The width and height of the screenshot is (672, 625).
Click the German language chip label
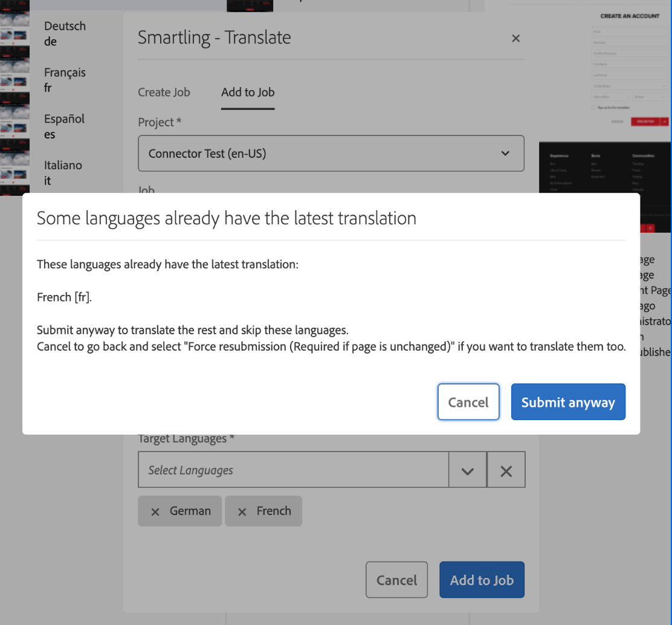click(190, 511)
